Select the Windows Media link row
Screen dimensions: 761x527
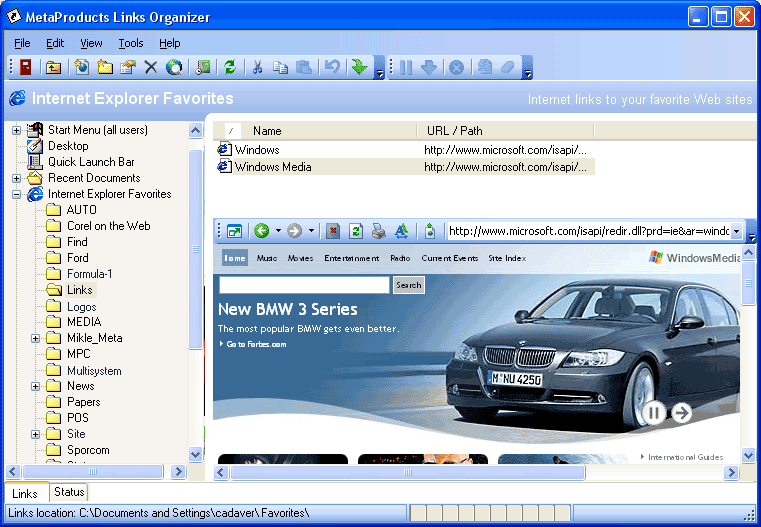pos(405,167)
